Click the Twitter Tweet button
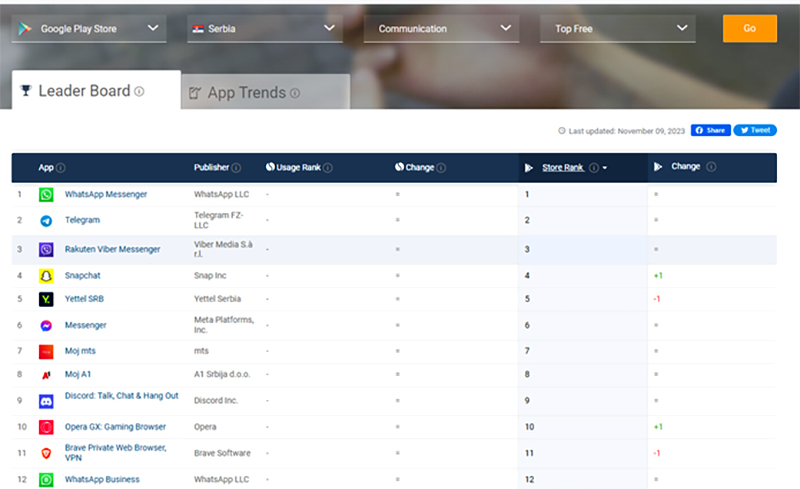 point(755,130)
